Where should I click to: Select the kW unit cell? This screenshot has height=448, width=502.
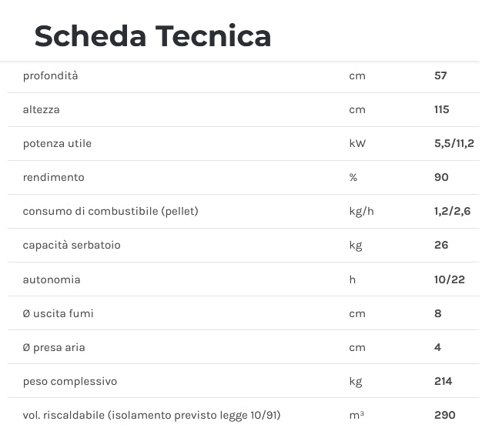coord(356,143)
